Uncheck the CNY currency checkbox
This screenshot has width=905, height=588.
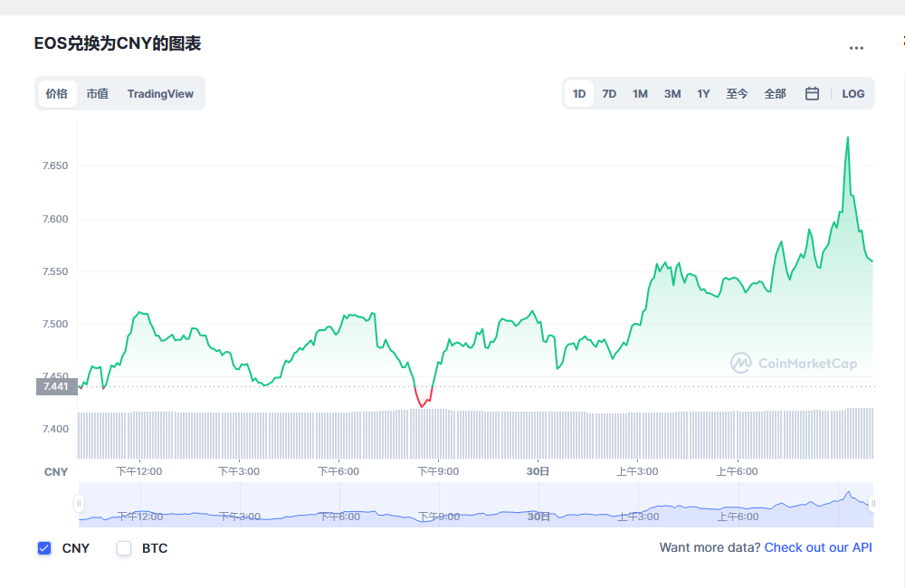(44, 548)
